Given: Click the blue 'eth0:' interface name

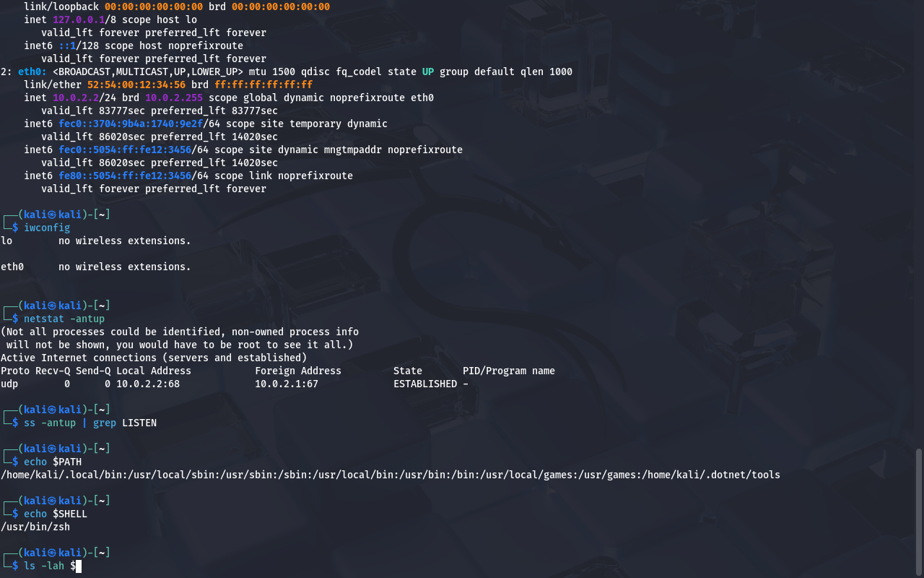Looking at the screenshot, I should [x=32, y=72].
